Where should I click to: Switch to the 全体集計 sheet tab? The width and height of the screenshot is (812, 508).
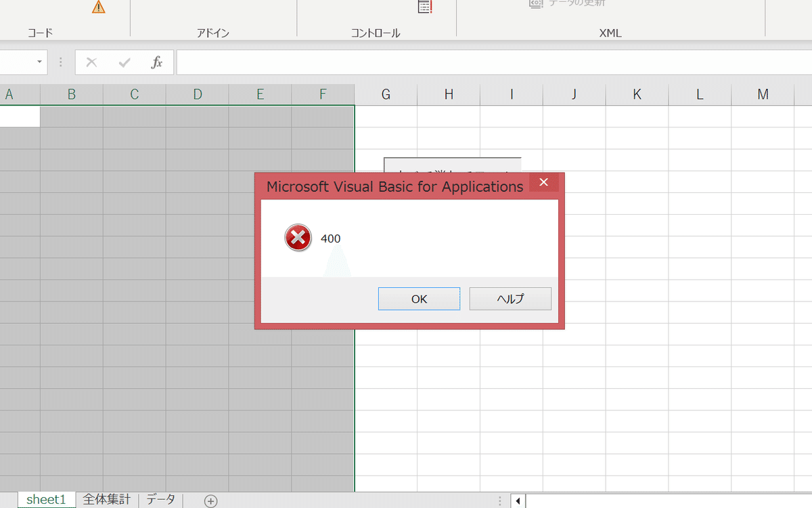tap(106, 500)
